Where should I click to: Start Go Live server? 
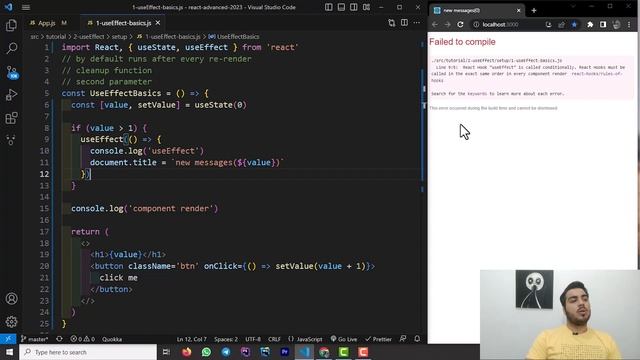tap(344, 339)
